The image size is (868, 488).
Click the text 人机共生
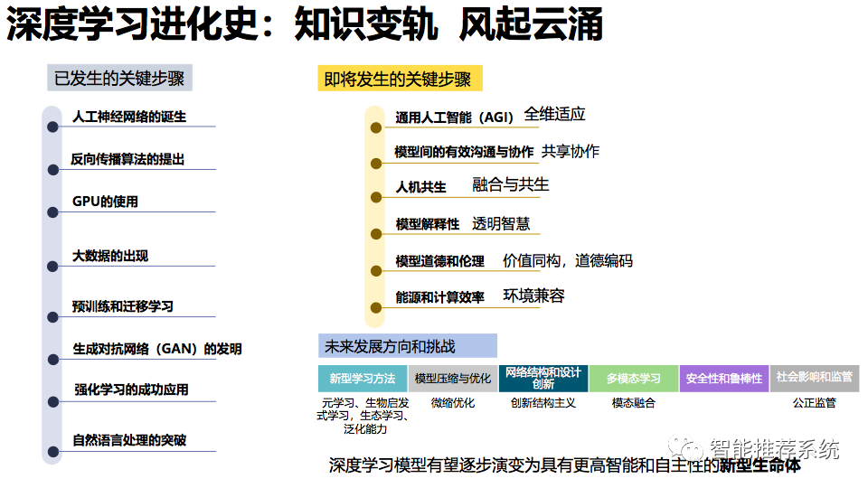420,187
